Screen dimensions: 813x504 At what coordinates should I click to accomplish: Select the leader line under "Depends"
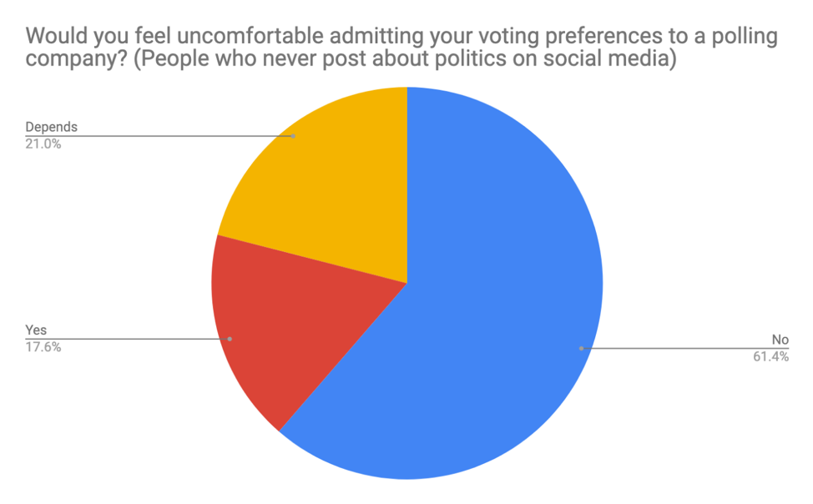click(x=167, y=135)
